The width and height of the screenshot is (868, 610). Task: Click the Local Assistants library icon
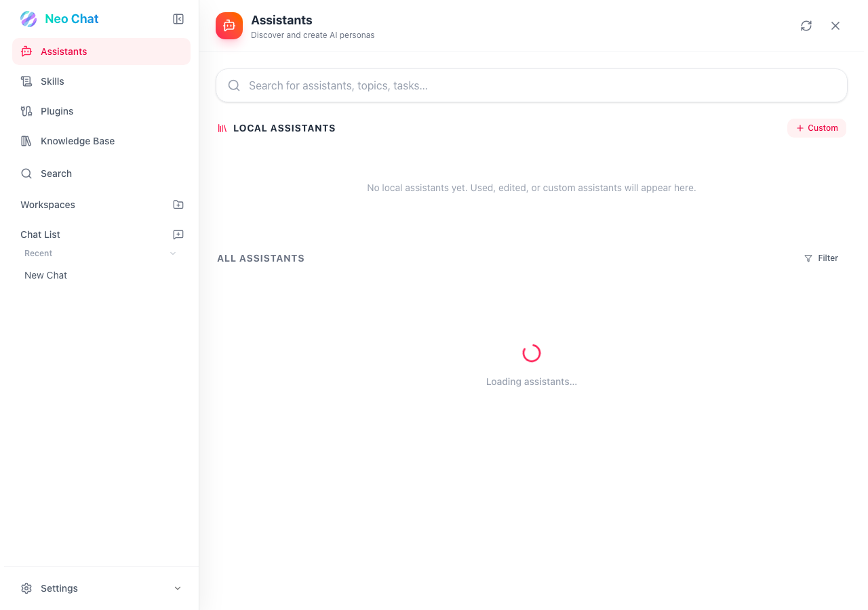[x=222, y=128]
